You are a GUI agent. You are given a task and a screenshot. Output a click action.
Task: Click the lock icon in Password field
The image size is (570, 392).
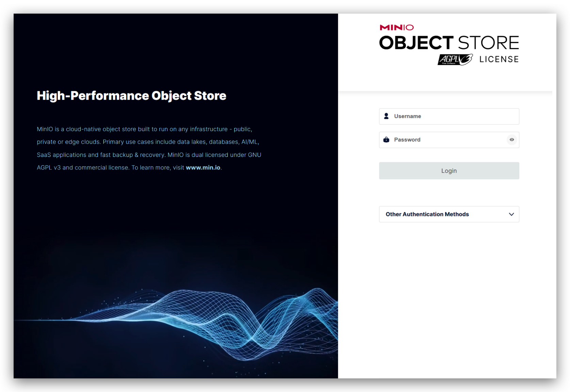pos(386,140)
